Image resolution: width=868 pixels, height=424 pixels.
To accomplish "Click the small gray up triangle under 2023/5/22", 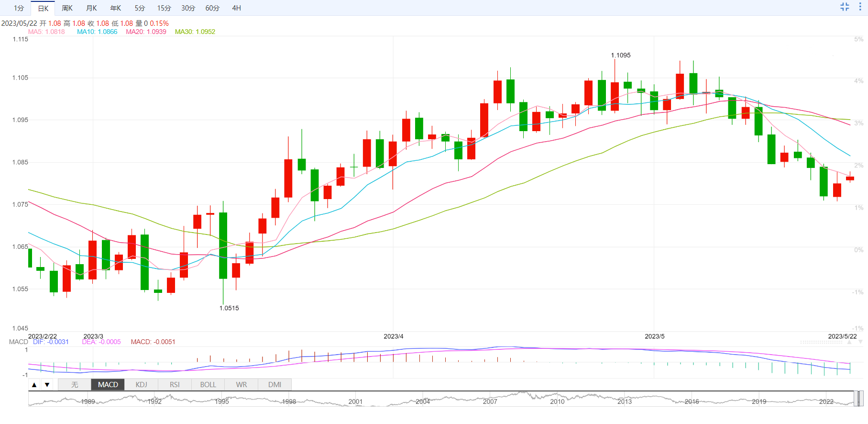I will (x=850, y=342).
